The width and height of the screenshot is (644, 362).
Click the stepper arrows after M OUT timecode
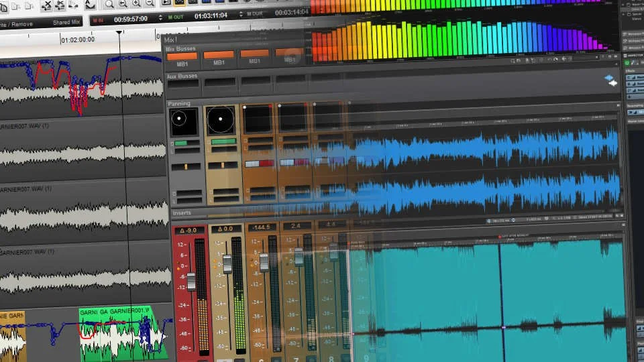coord(241,15)
